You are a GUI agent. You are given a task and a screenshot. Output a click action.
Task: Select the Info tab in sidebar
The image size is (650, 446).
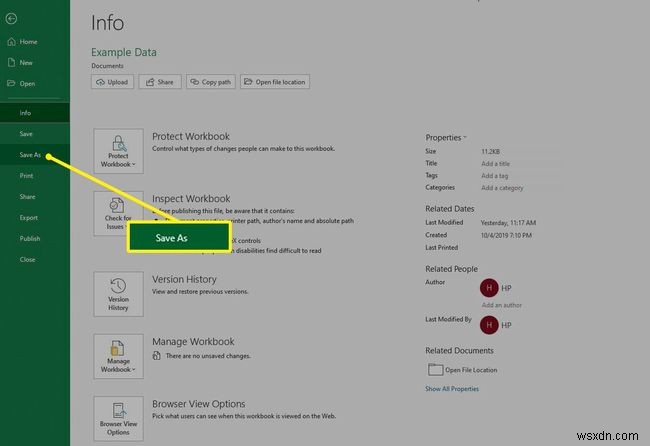click(x=25, y=113)
